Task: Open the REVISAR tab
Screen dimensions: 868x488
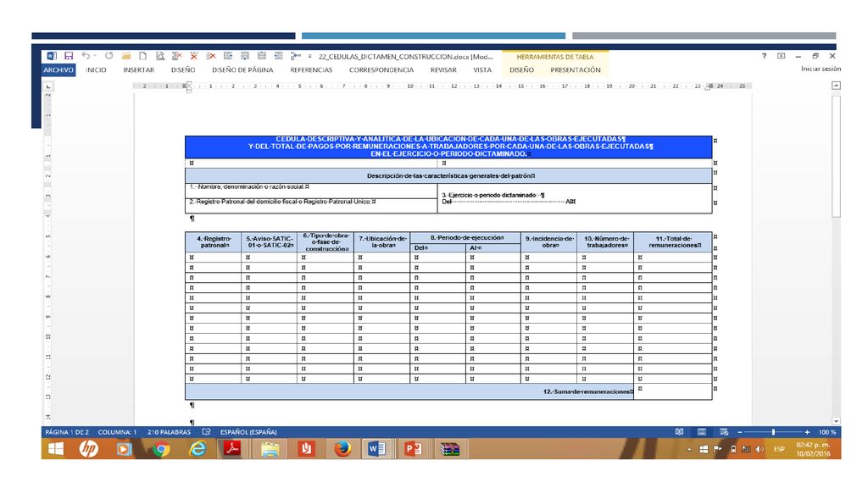Action: click(x=443, y=70)
